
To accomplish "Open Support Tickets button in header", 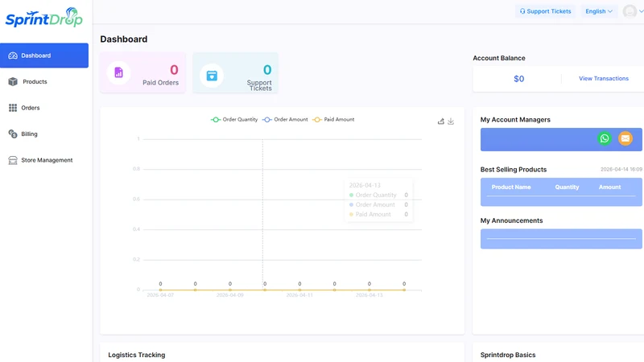I will 546,11.
